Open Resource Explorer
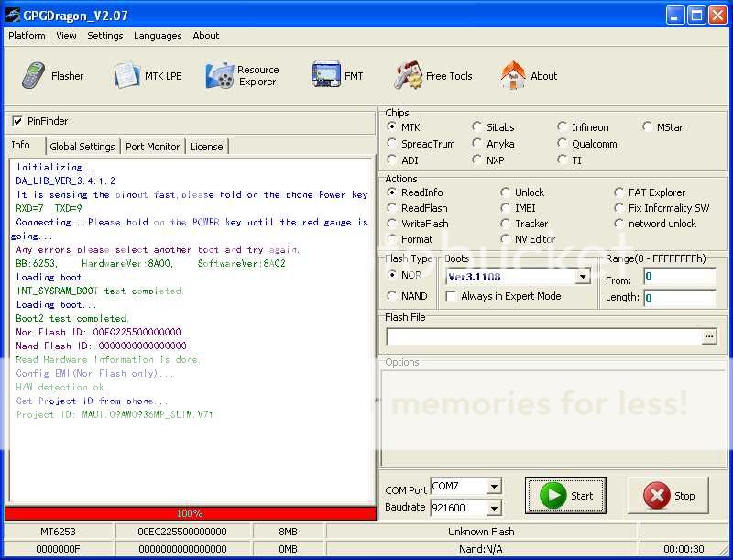The image size is (733, 560). (243, 76)
